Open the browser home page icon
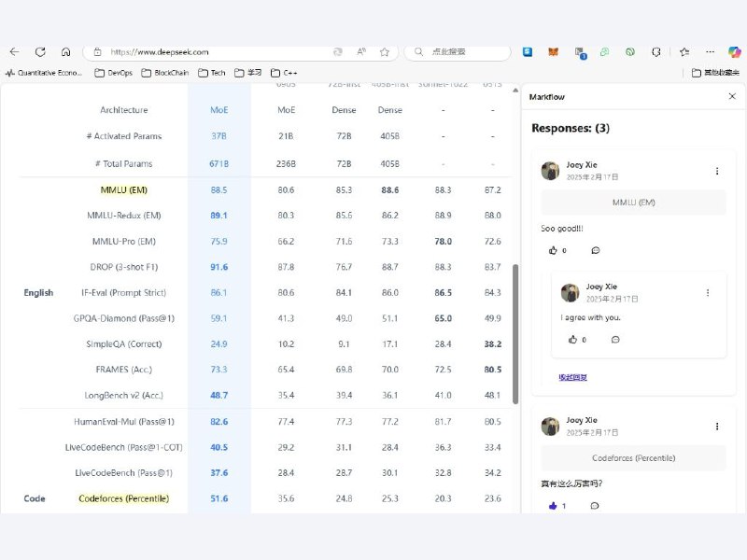 (65, 52)
